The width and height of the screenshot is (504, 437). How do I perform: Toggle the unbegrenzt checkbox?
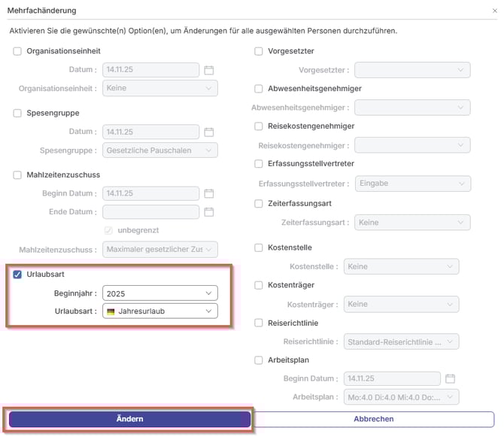(x=109, y=230)
